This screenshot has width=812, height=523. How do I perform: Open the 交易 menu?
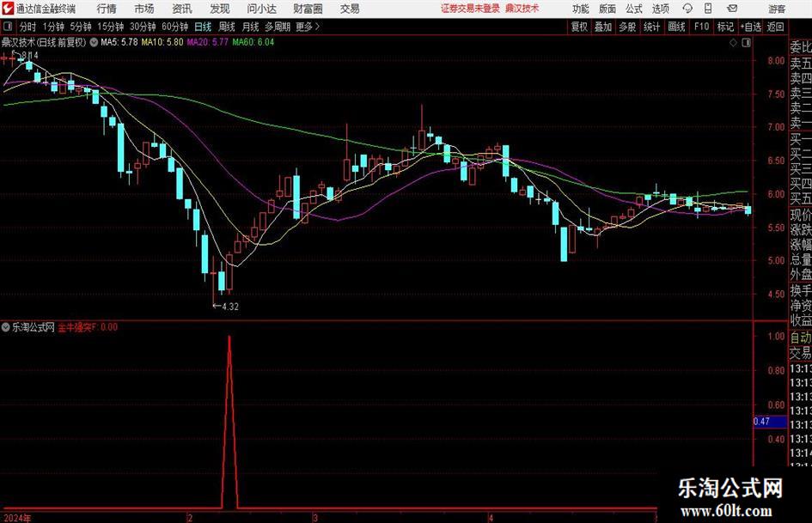click(x=350, y=9)
